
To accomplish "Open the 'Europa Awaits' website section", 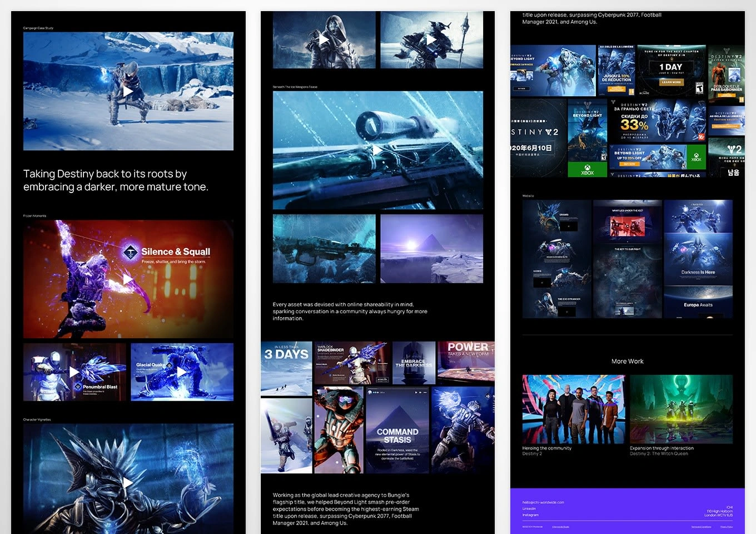I will pyautogui.click(x=698, y=302).
